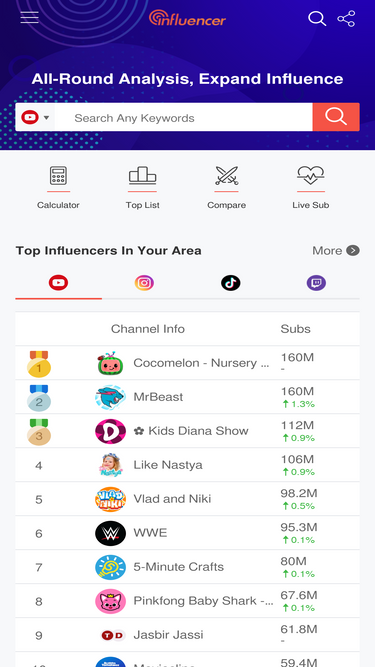This screenshot has height=667, width=375.
Task: Open the Calculator tool
Action: 58,187
